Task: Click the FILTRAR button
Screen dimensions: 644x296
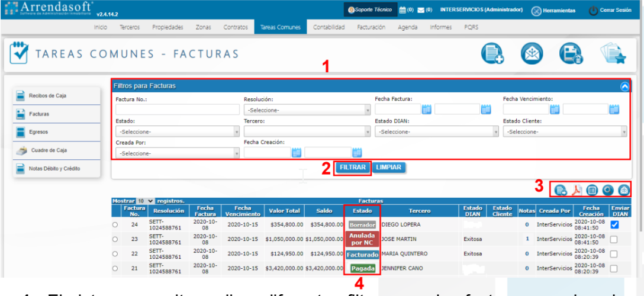Action: (353, 168)
